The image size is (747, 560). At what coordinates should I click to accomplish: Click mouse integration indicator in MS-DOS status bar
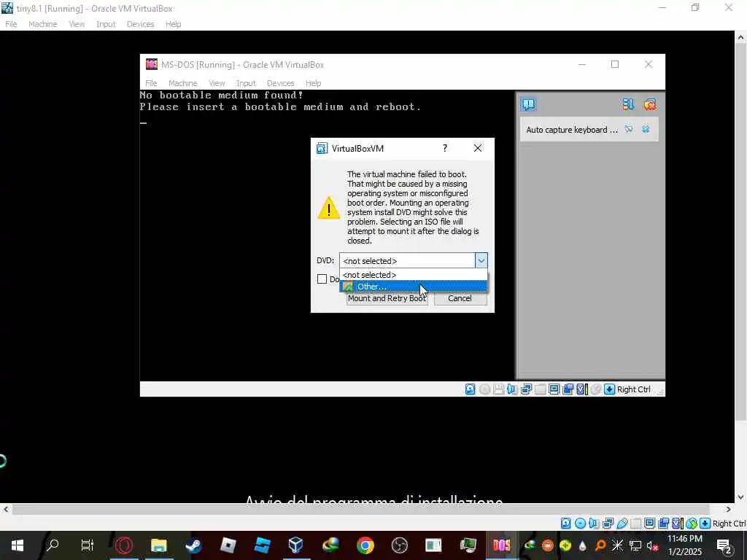[595, 389]
